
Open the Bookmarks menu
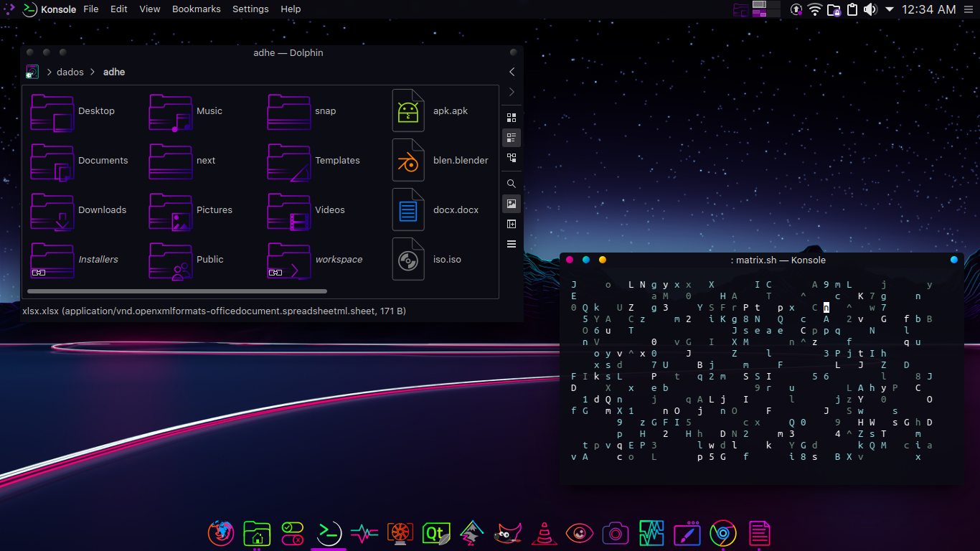[197, 9]
